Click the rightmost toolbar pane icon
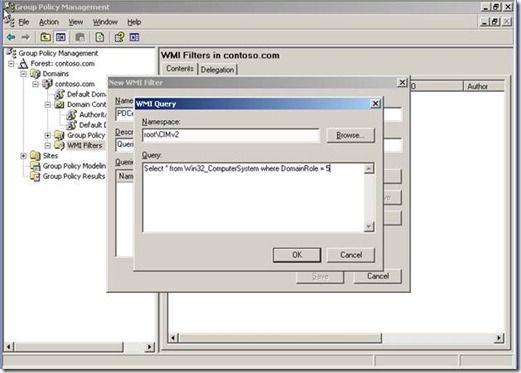The image size is (521, 373). click(x=134, y=37)
